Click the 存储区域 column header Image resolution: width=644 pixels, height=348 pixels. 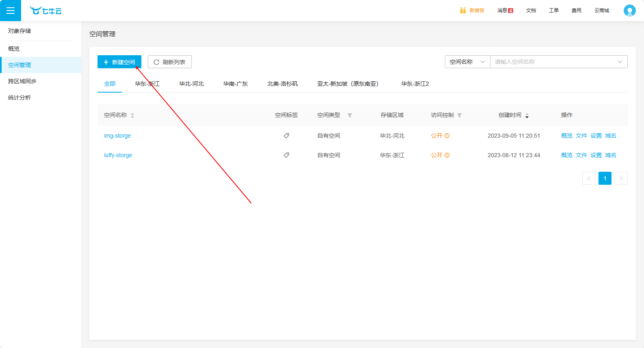[x=392, y=115]
